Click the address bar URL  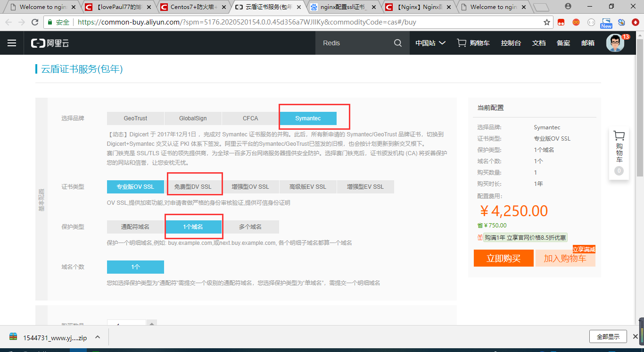247,22
